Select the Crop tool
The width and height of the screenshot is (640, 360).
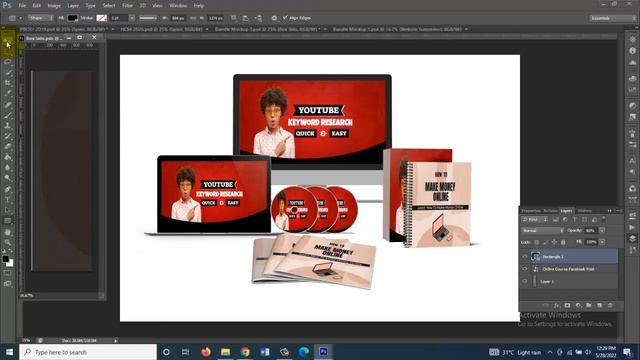(8, 83)
